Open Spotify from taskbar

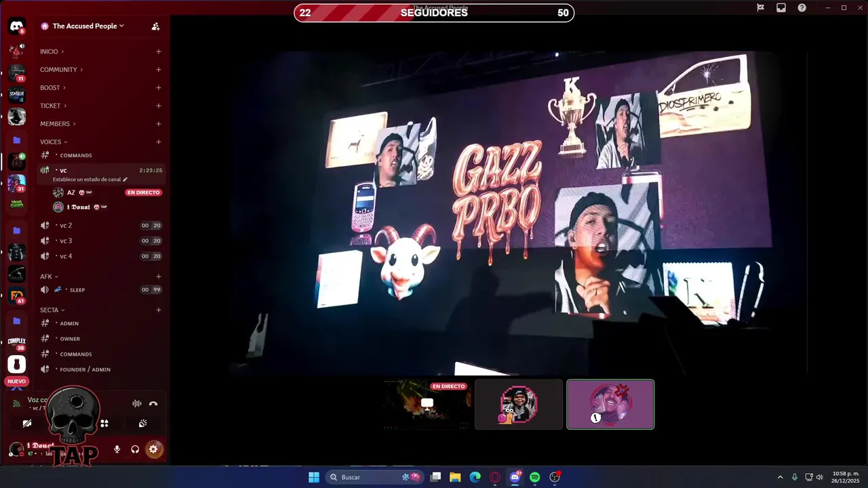[535, 477]
